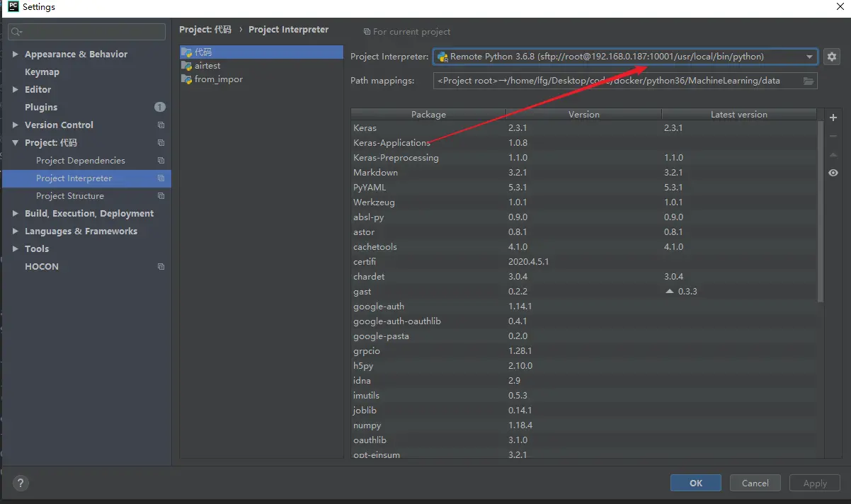Viewport: 851px width, 504px height.
Task: Select the imutils package row
Action: [x=584, y=396]
